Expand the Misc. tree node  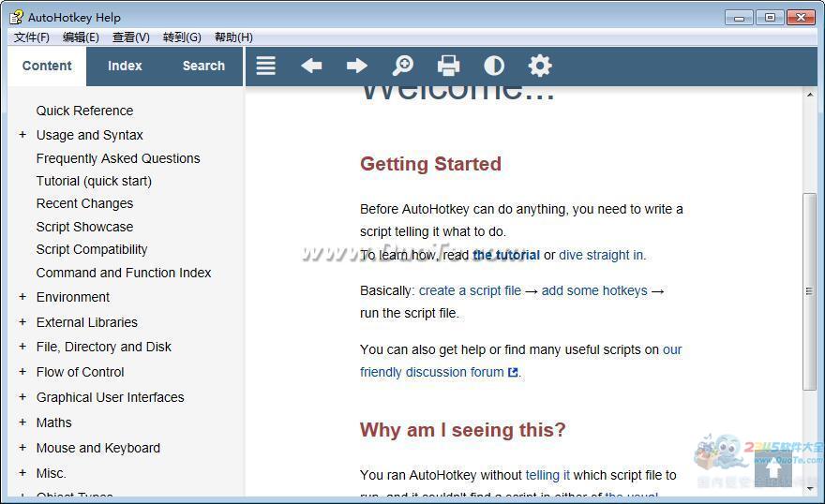[x=22, y=472]
